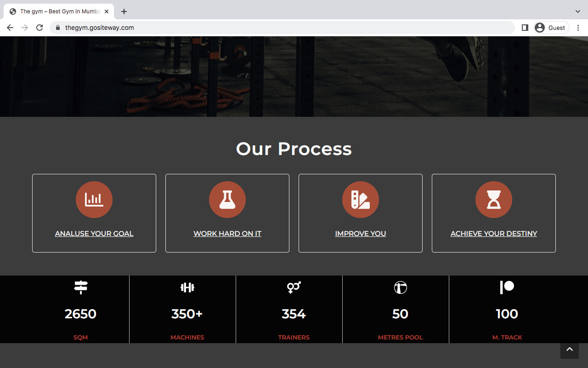Click the Patreon-style icon above 100 M. Track
Screen dimensions: 588x368
point(507,287)
